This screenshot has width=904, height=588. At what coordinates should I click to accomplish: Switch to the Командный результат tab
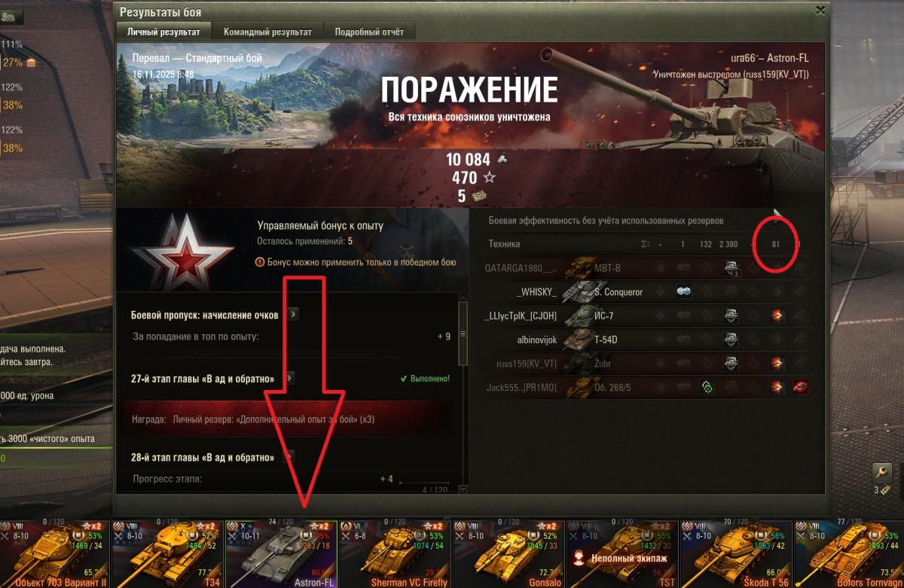pos(267,32)
